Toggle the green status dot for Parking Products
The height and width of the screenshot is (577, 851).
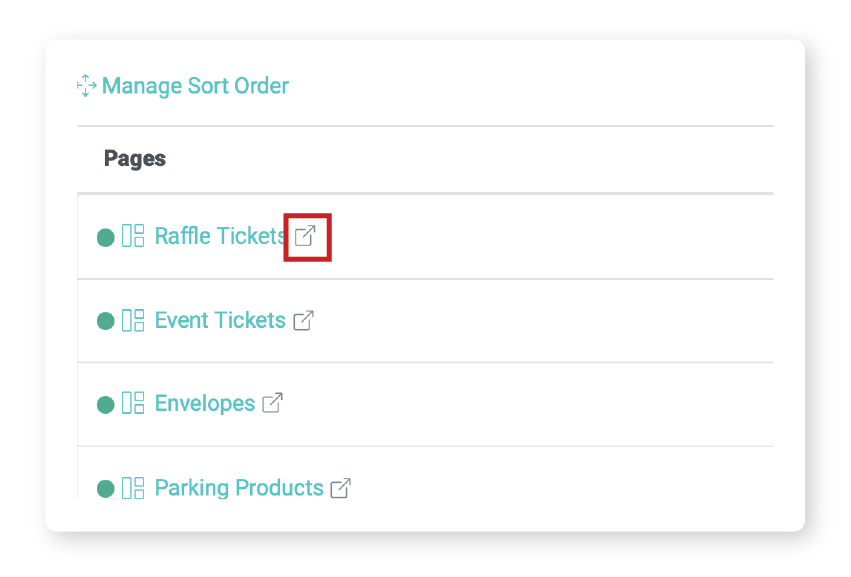click(105, 489)
